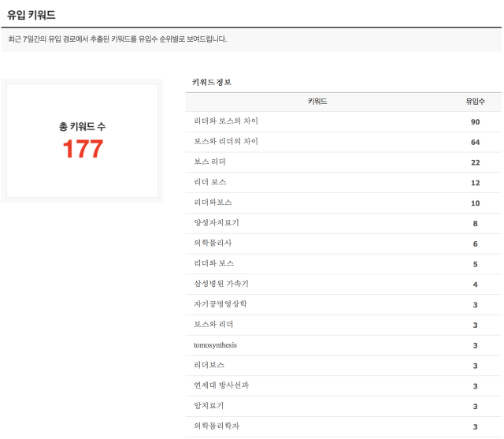Select keyword '자기공명영상학'
Viewport: 504px width, 439px height.
pyautogui.click(x=220, y=304)
